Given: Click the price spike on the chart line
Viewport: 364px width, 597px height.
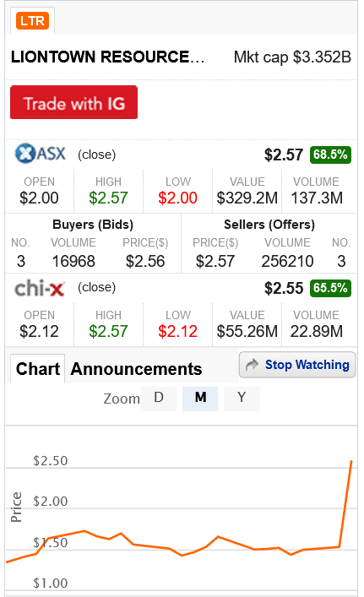Looking at the screenshot, I should [x=345, y=502].
